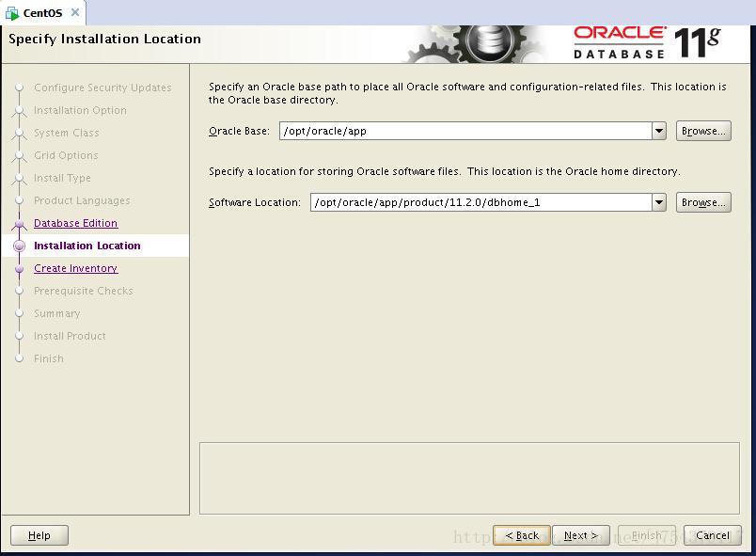
Task: Close the CentOS tab
Action: coord(75,12)
